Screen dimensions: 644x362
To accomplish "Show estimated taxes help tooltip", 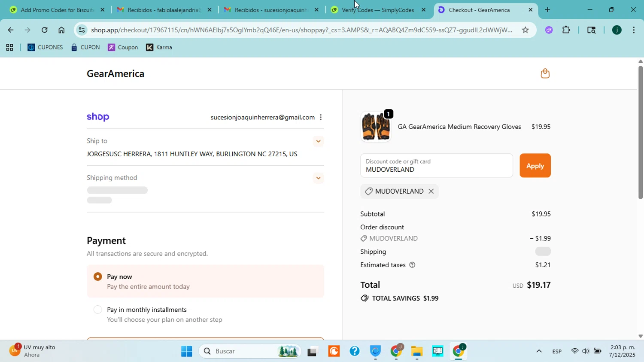I will [x=412, y=265].
